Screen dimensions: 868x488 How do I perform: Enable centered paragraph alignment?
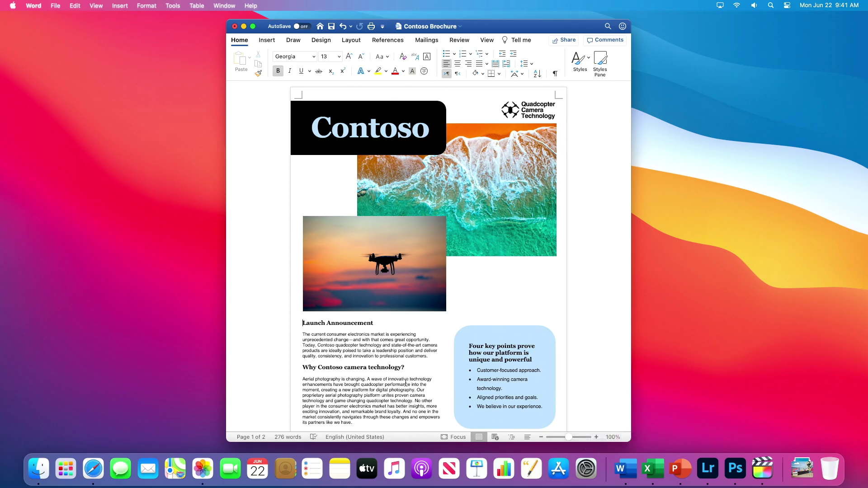[458, 64]
